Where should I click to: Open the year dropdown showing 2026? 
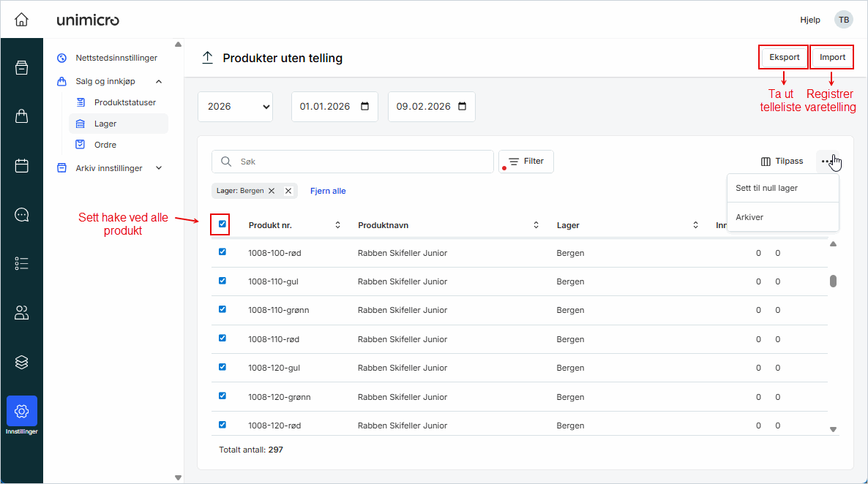[234, 106]
